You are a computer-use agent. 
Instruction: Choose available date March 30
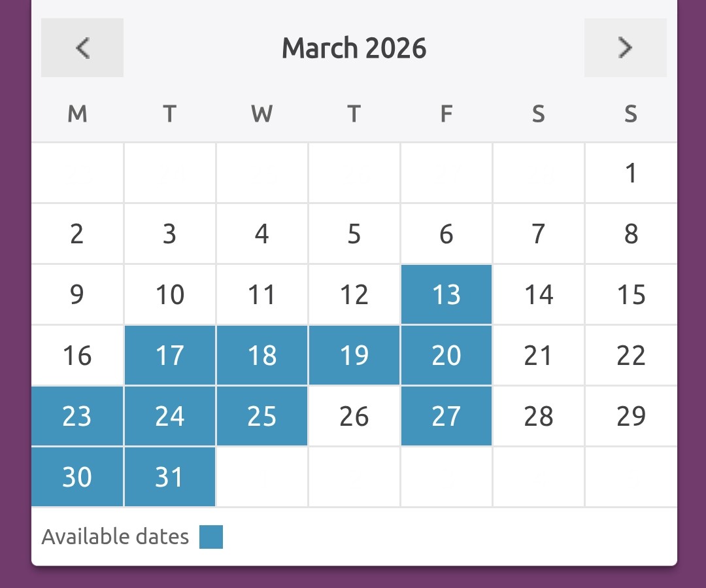[x=77, y=477]
